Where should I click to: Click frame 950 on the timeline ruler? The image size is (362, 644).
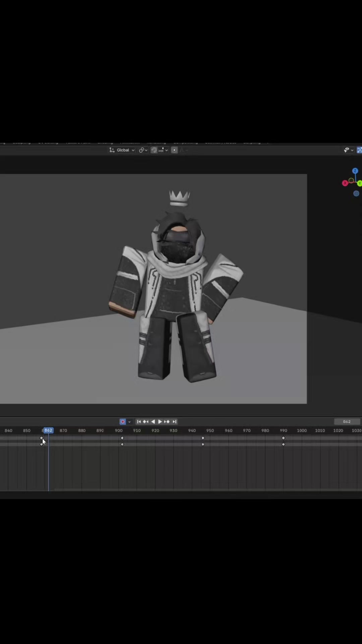click(210, 430)
